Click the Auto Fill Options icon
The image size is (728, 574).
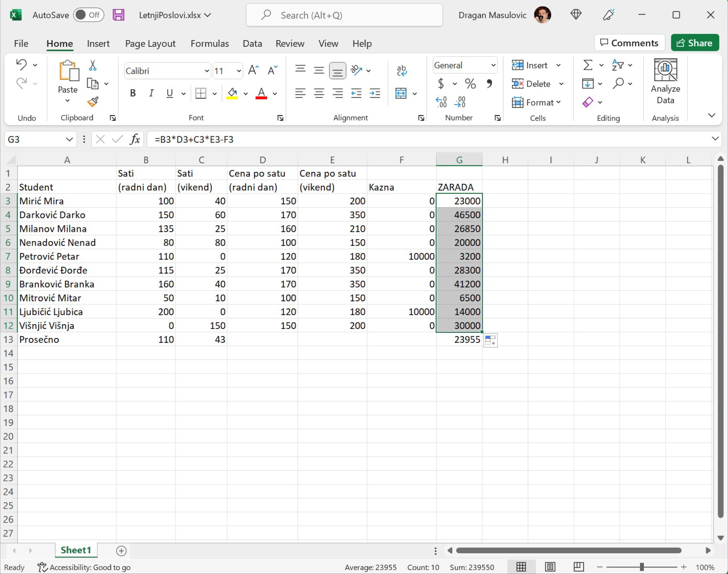tap(490, 340)
